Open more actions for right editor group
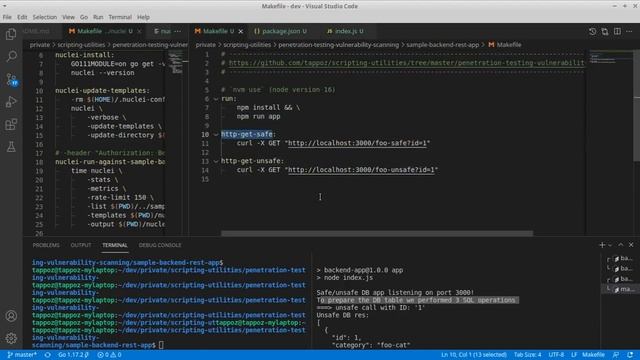 pyautogui.click(x=629, y=31)
